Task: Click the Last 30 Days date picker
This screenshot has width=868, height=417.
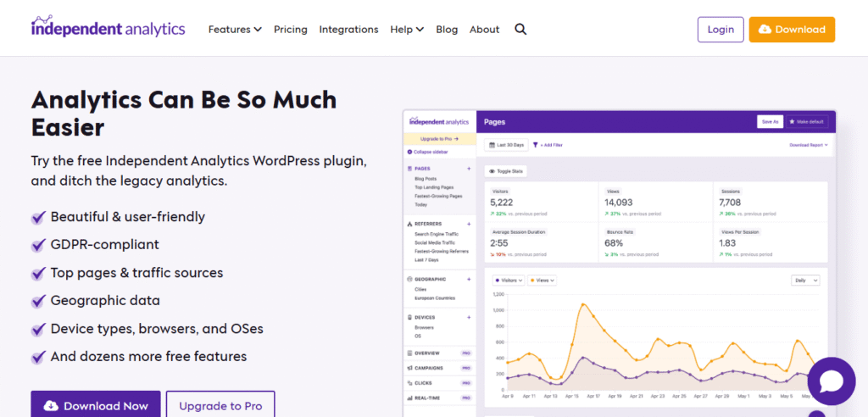Action: click(x=506, y=145)
